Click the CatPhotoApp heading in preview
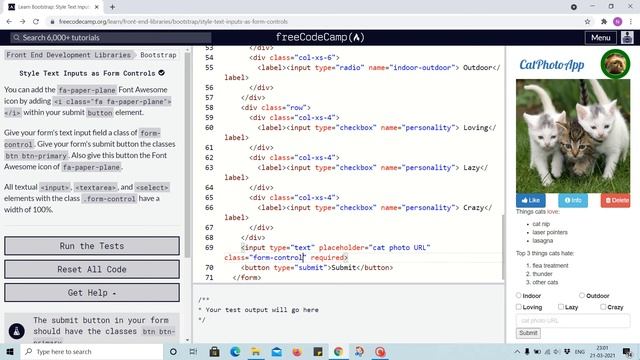Screen dimensions: 640x360 [x=551, y=64]
